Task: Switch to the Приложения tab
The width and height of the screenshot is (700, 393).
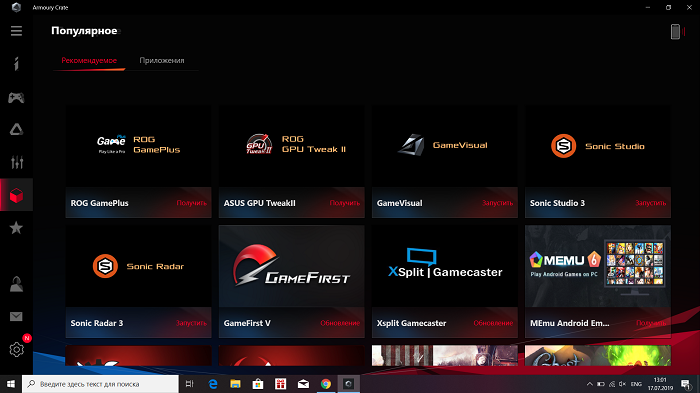Action: 162,60
